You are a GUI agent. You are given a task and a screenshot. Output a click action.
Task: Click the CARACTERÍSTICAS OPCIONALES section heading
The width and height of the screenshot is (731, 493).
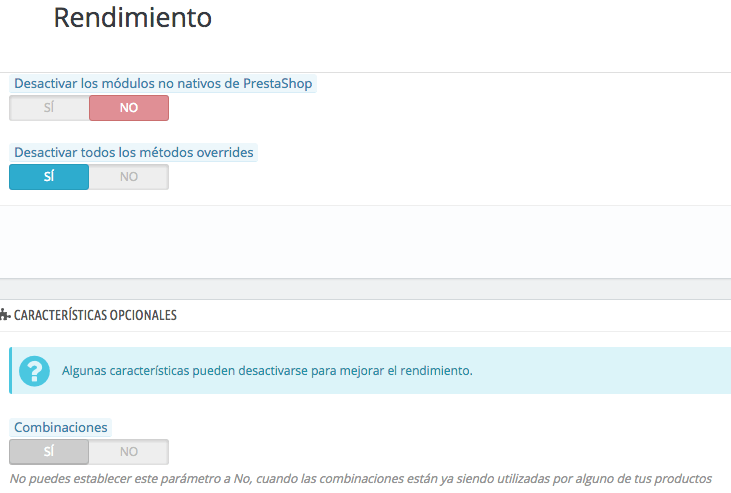coord(95,315)
